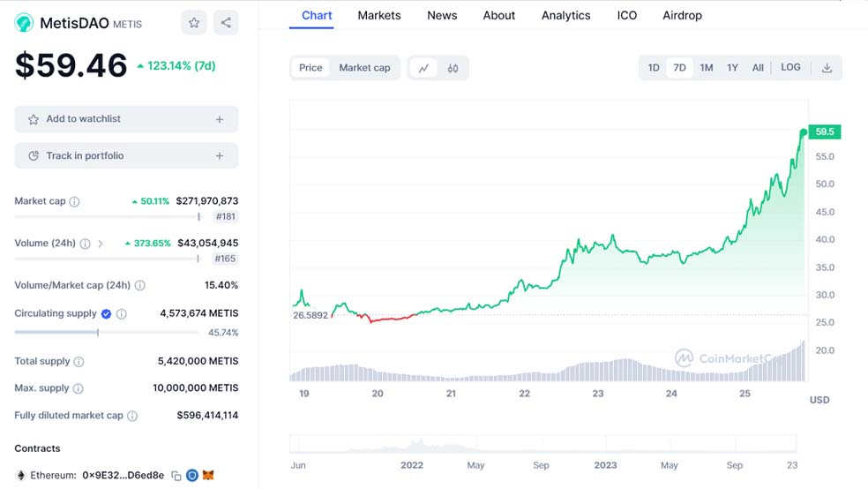Screen dimensions: 868x489
Task: Switch to the Analytics tab
Action: tap(565, 15)
